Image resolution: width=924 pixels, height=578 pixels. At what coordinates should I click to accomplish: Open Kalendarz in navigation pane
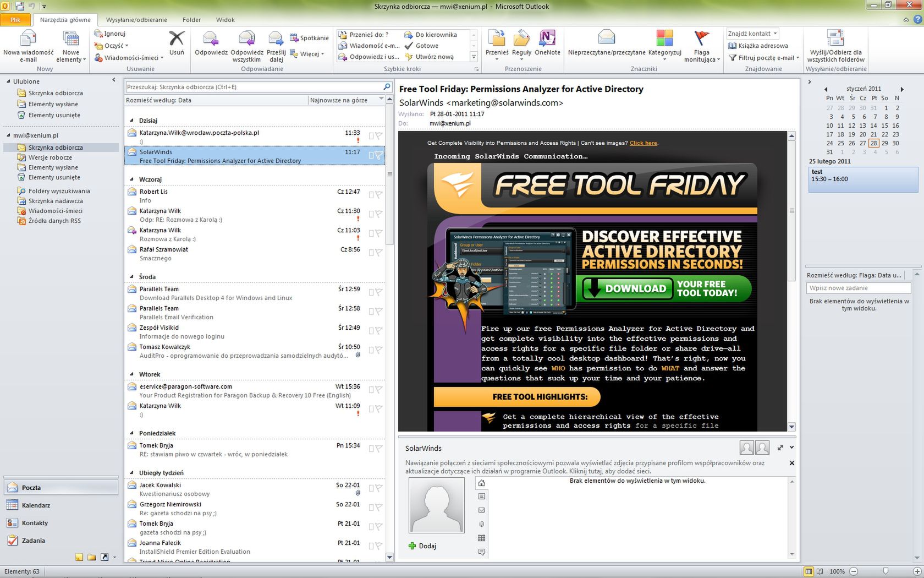click(61, 505)
